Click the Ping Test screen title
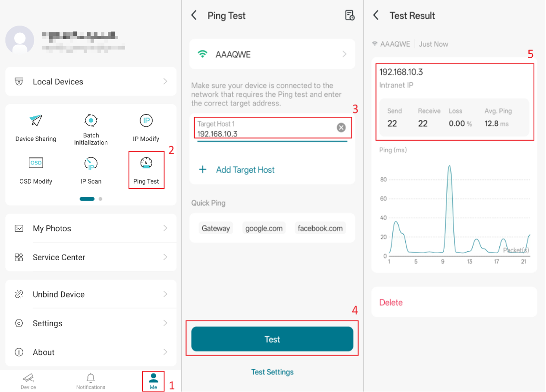Image resolution: width=546 pixels, height=392 pixels. point(226,16)
